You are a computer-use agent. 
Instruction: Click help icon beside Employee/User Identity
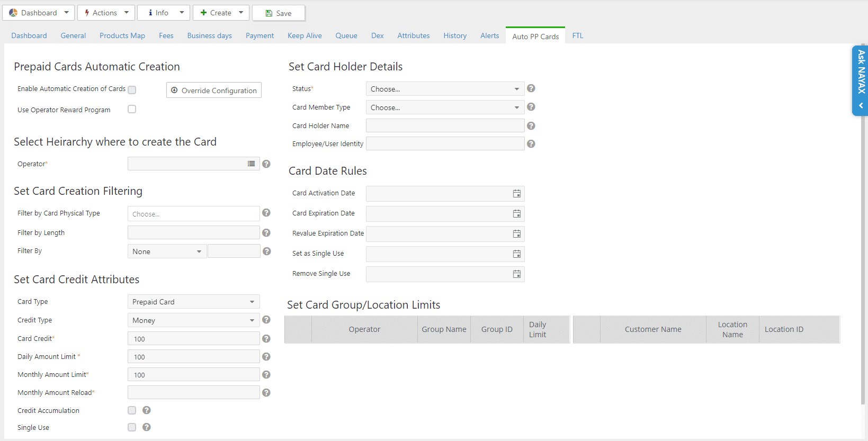coord(531,144)
